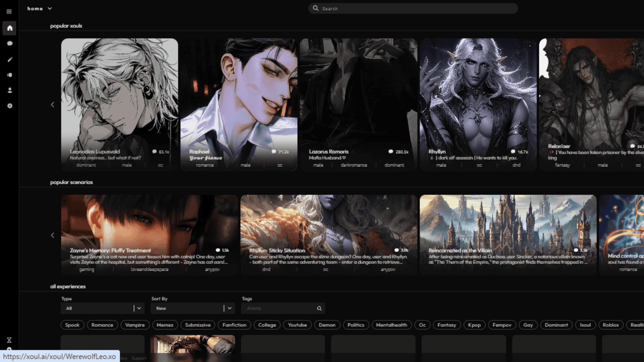The width and height of the screenshot is (644, 362).
Task: Click fantasy tag on Relon'aer card
Action: (562, 165)
